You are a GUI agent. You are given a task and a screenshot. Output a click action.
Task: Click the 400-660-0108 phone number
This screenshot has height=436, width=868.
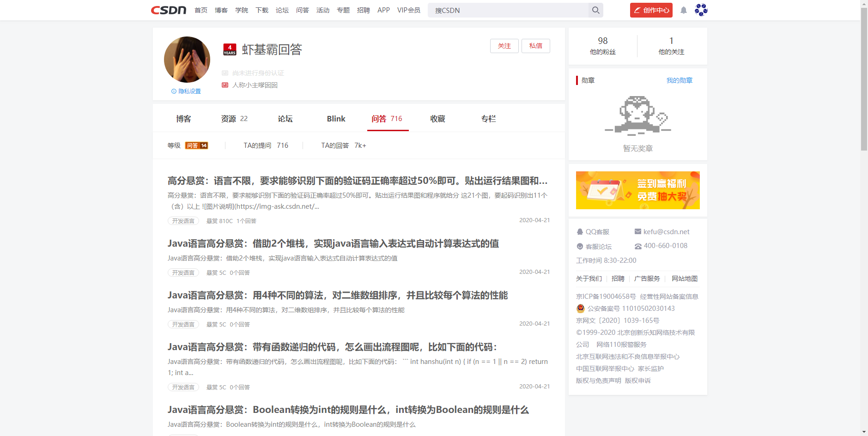(661, 246)
